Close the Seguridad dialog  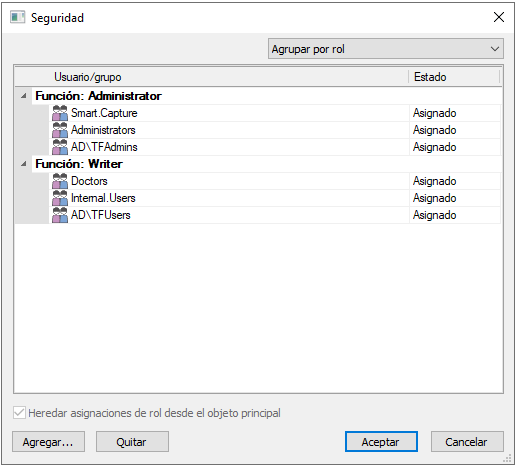coord(499,17)
